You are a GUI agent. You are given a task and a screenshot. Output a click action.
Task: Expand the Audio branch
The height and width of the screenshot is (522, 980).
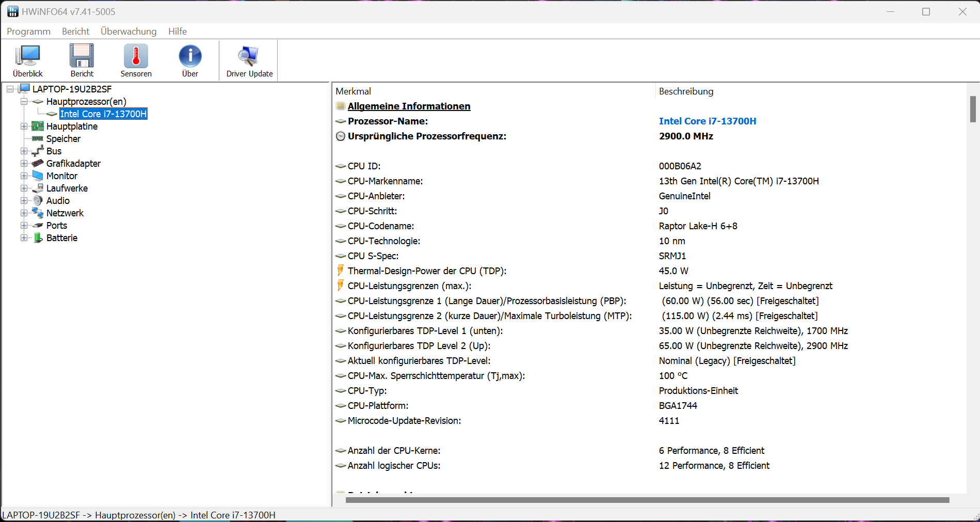pyautogui.click(x=24, y=200)
